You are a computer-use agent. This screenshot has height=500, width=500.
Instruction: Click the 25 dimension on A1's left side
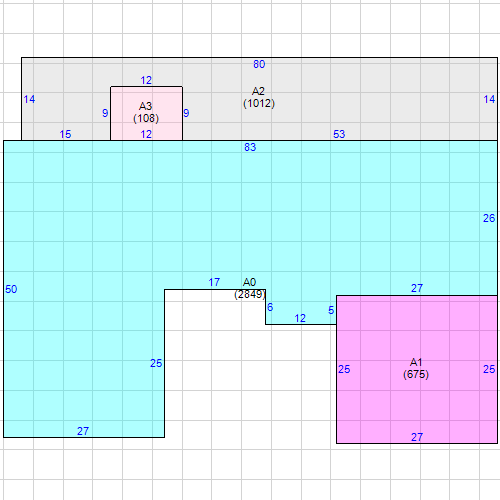pyautogui.click(x=344, y=369)
